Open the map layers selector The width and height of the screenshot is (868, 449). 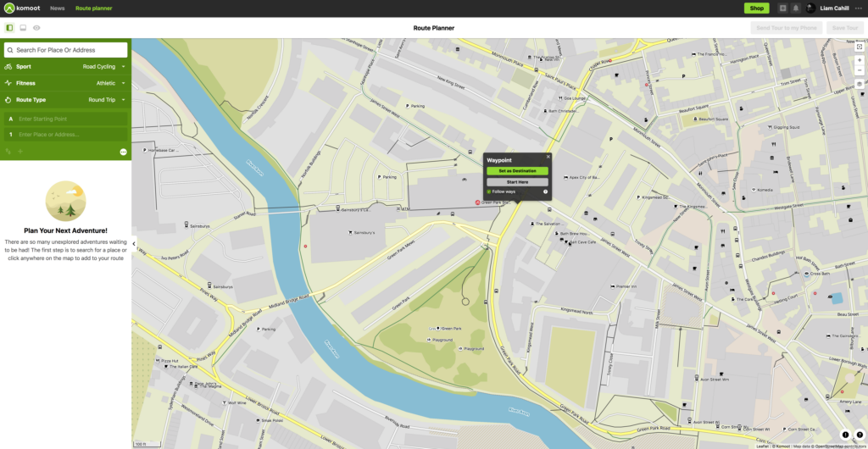tap(860, 84)
